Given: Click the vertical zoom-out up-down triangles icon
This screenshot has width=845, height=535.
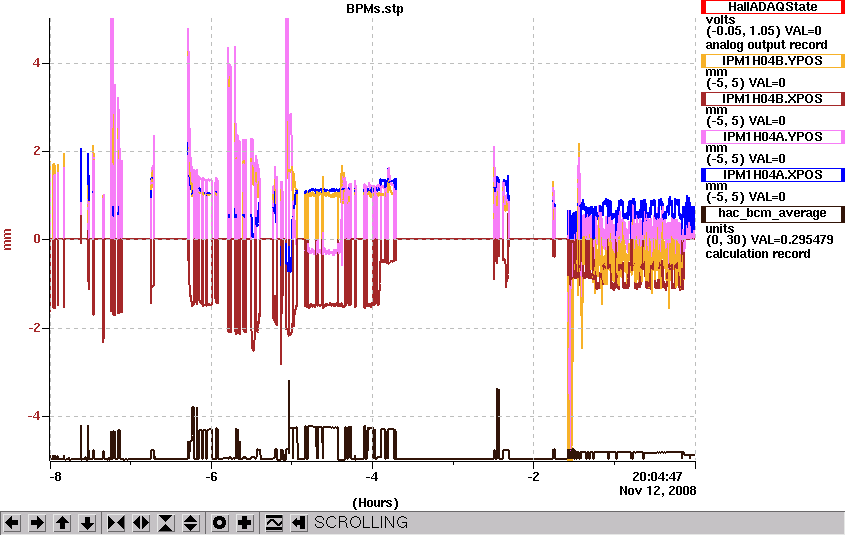Looking at the screenshot, I should pos(191,523).
